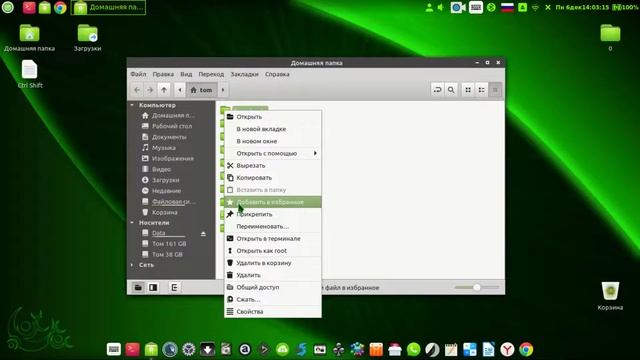
Task: Launch Yandex browser from the dock
Action: [x=507, y=349]
